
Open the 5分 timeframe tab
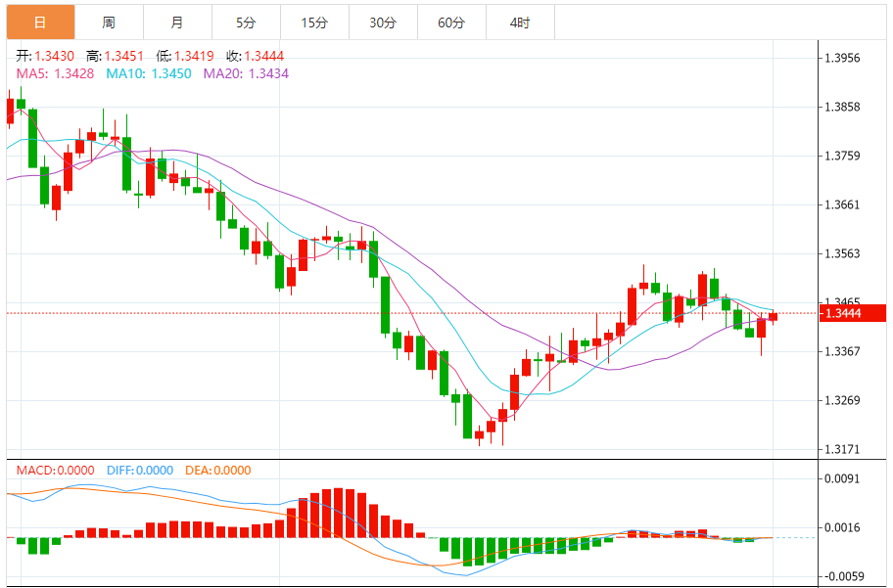(x=246, y=23)
